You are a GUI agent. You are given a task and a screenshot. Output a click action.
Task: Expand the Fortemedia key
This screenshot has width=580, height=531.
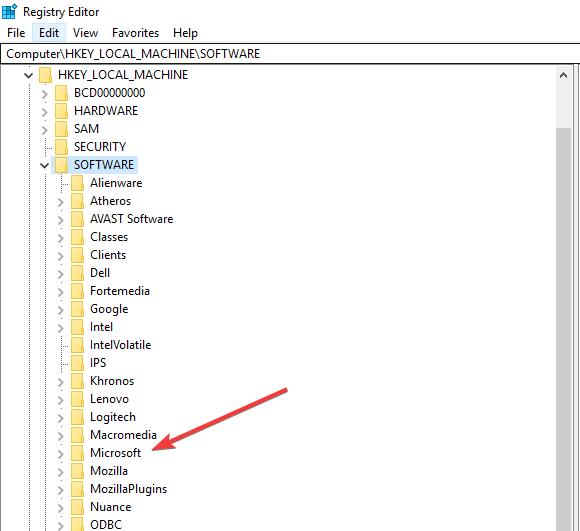61,291
